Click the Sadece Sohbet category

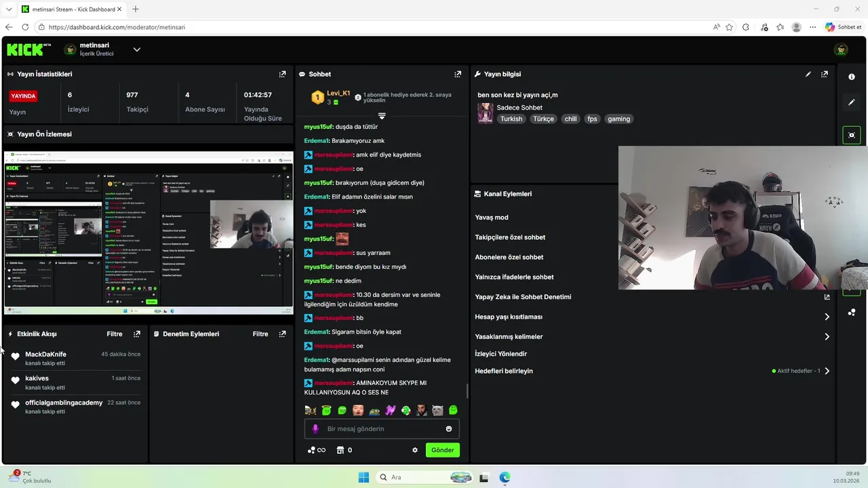519,108
